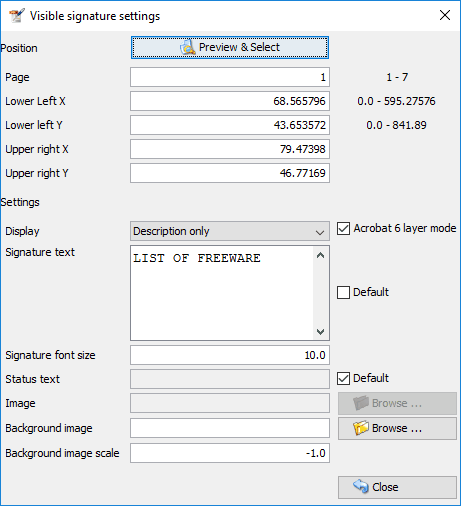Click the greyed folder icon beside Image field

(361, 403)
